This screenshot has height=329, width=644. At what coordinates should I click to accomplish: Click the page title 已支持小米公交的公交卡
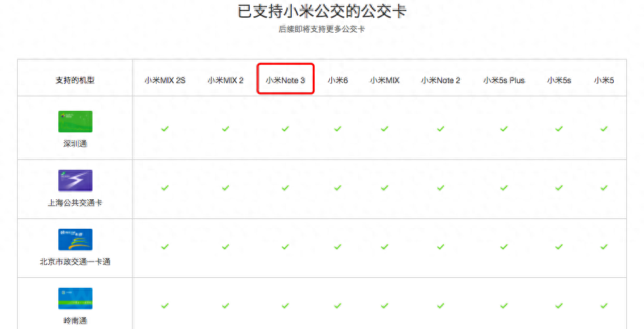(322, 11)
